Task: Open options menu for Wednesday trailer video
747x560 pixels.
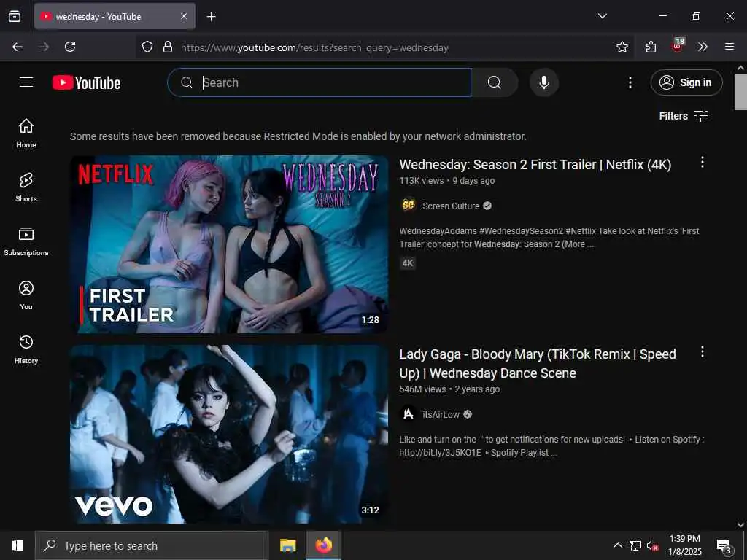Action: pyautogui.click(x=702, y=163)
